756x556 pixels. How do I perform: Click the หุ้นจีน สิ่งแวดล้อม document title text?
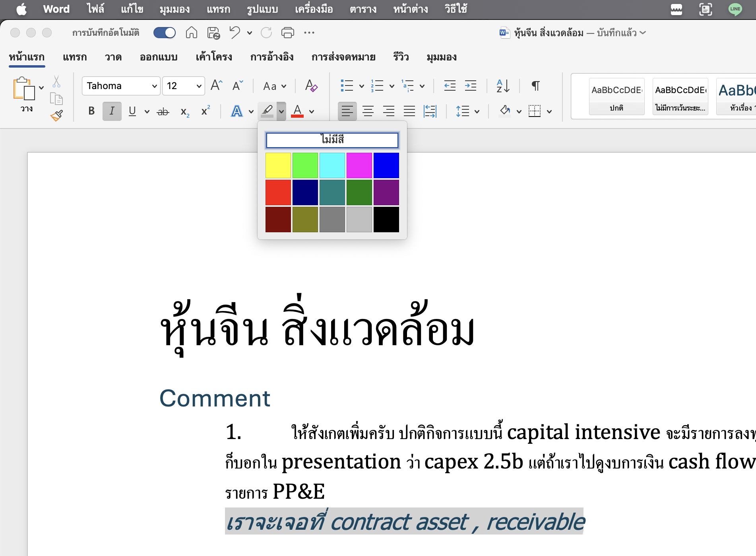317,327
